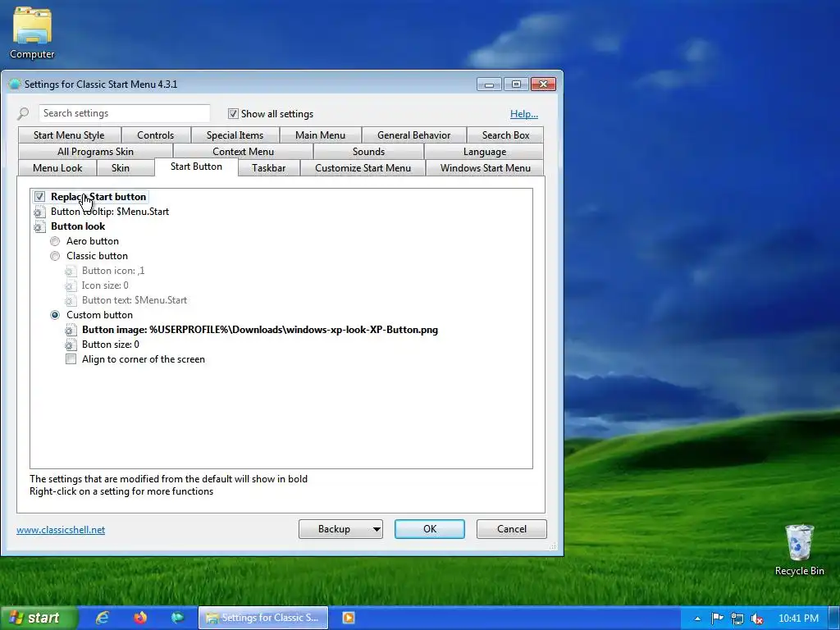Show hidden system tray icons arrow
The image size is (840, 630).
click(x=697, y=619)
